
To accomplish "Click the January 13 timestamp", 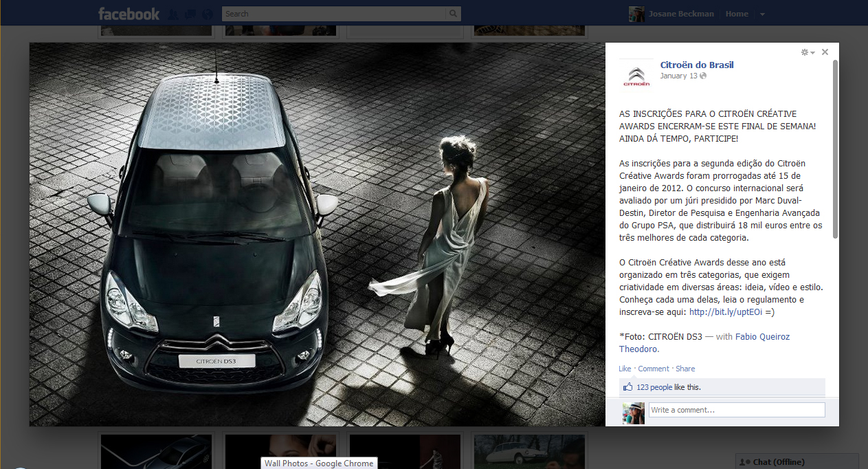I will coord(678,76).
